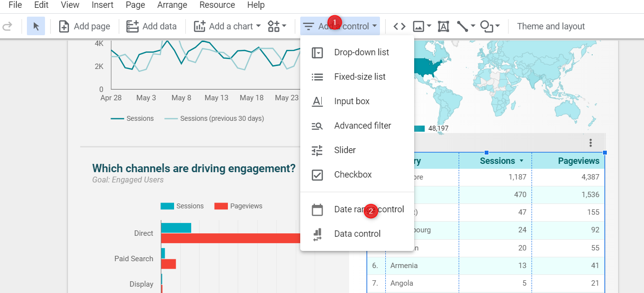Click the embed code icon
The height and width of the screenshot is (293, 644).
[x=400, y=25]
